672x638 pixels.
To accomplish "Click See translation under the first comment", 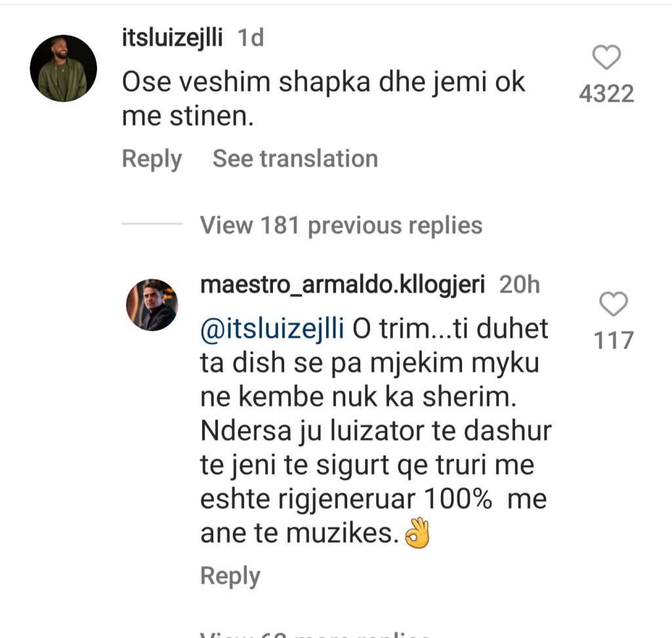I will pyautogui.click(x=295, y=159).
